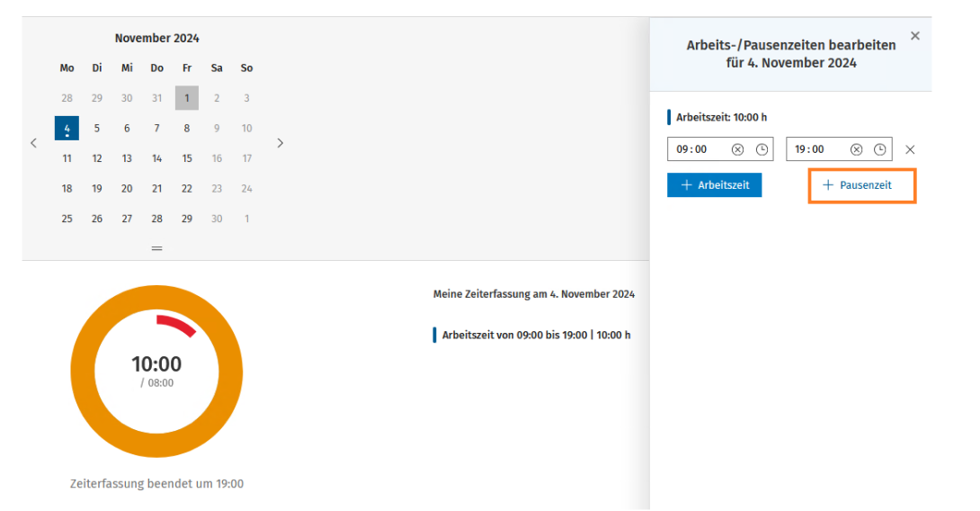Image resolution: width=980 pixels, height=511 pixels.
Task: Open time picker for 09:00 start time
Action: pyautogui.click(x=762, y=149)
